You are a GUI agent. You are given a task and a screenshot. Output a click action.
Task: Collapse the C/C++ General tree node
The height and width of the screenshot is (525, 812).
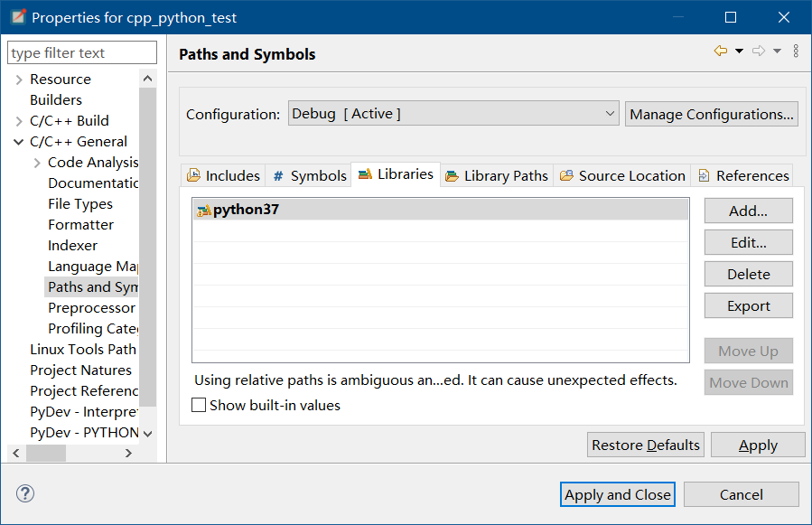coord(19,142)
